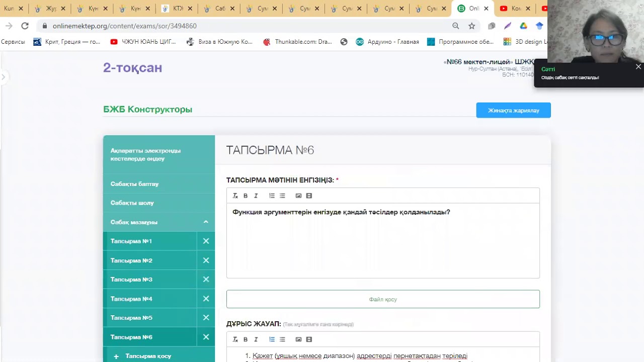Viewport: 644px width, 362px height.
Task: Dismiss the Сәтті notification popup
Action: click(x=638, y=66)
